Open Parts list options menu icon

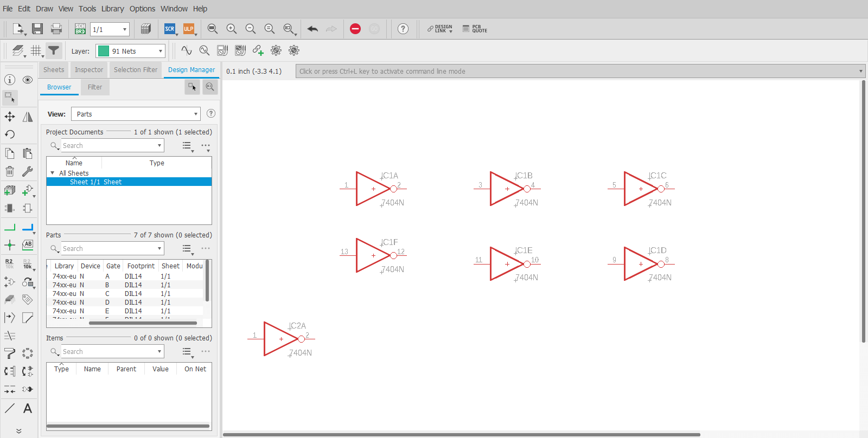coord(188,249)
